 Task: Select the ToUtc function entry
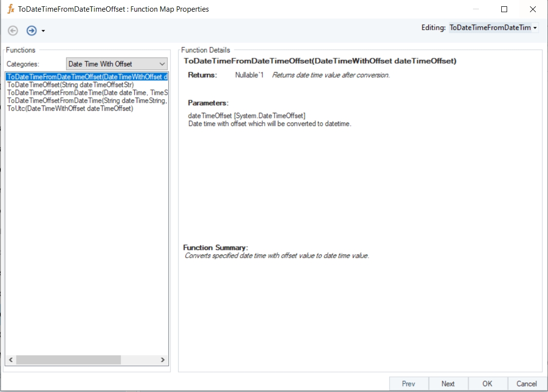[70, 108]
